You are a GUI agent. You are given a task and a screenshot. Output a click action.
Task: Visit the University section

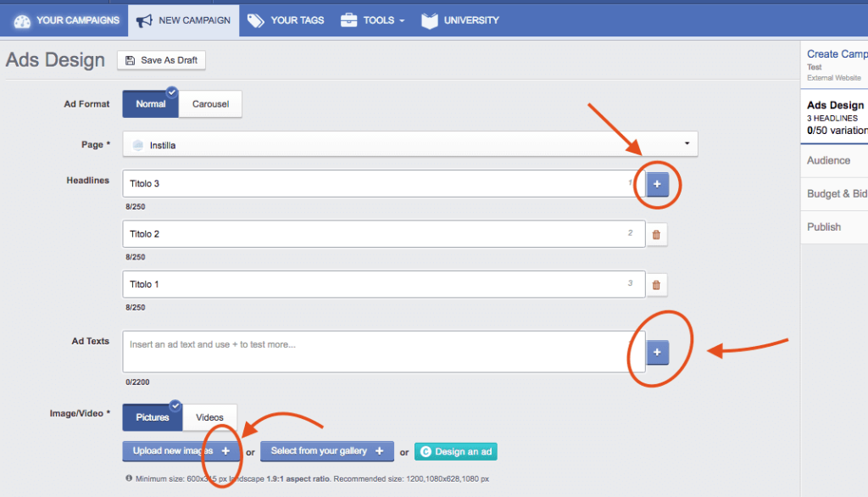tap(460, 20)
